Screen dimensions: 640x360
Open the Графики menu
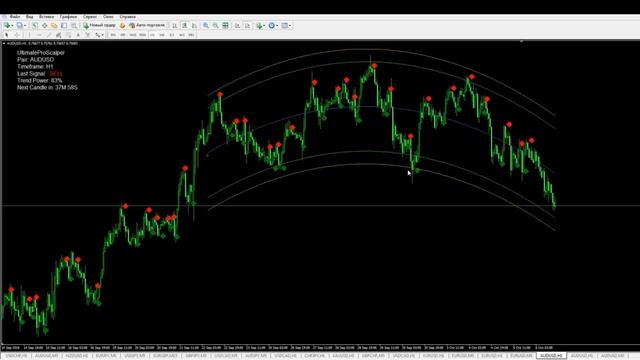(x=69, y=17)
